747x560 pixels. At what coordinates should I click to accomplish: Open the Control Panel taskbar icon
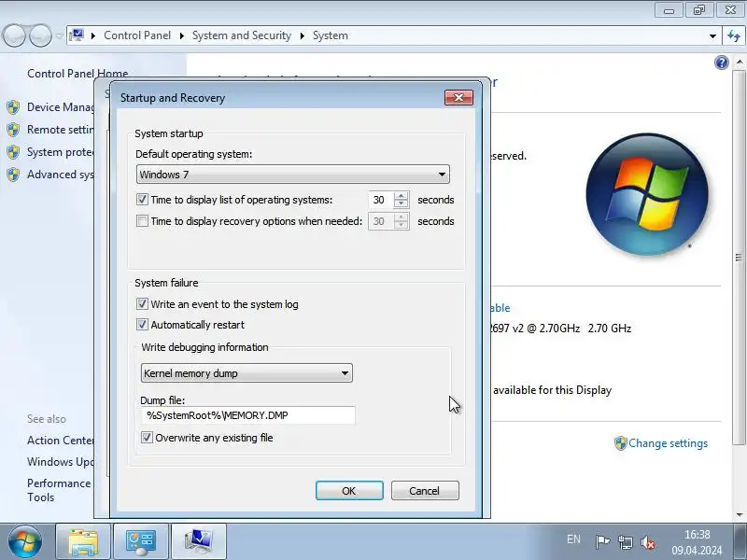pos(141,542)
